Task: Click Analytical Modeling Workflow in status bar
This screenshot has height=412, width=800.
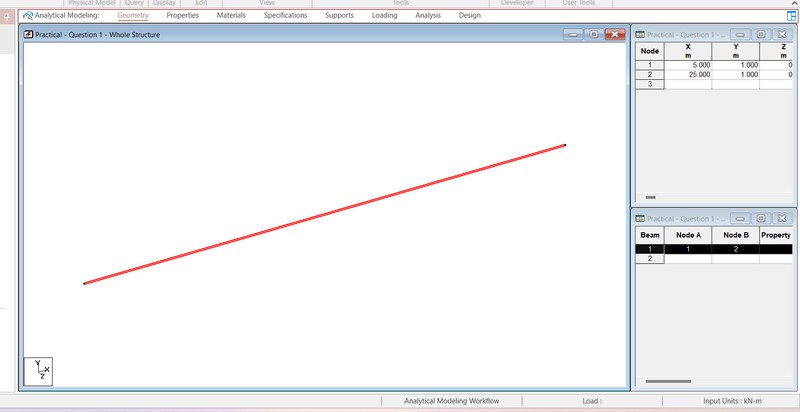Action: tap(452, 401)
